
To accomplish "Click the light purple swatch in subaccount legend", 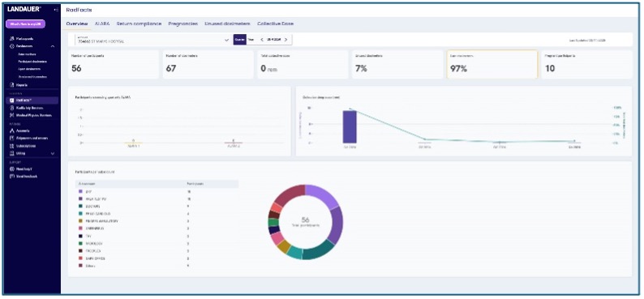I will pos(81,191).
